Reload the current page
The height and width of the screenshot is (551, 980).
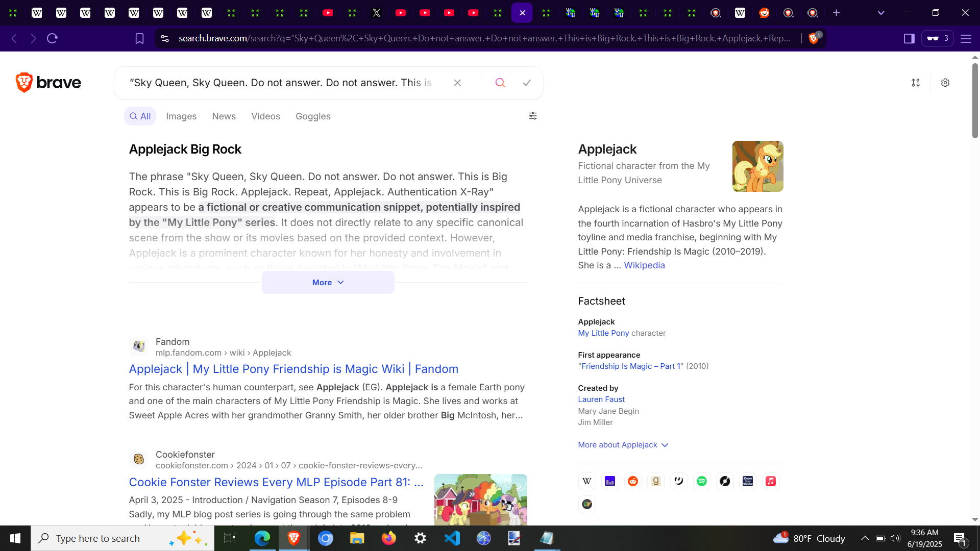(52, 38)
